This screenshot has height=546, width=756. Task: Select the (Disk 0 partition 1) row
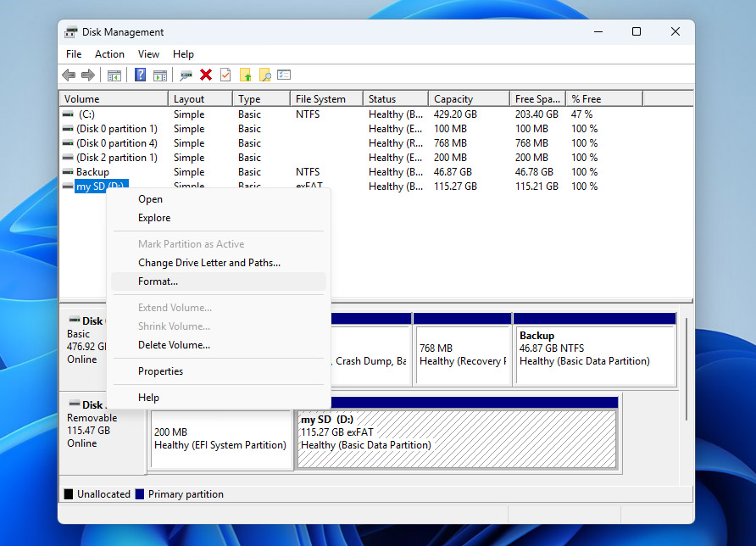pos(376,129)
